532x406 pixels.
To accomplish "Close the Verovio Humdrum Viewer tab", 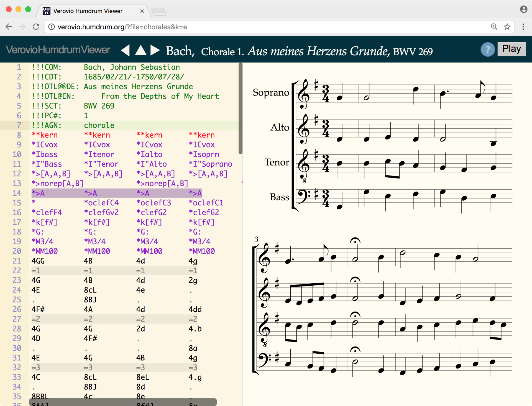I will [x=142, y=11].
